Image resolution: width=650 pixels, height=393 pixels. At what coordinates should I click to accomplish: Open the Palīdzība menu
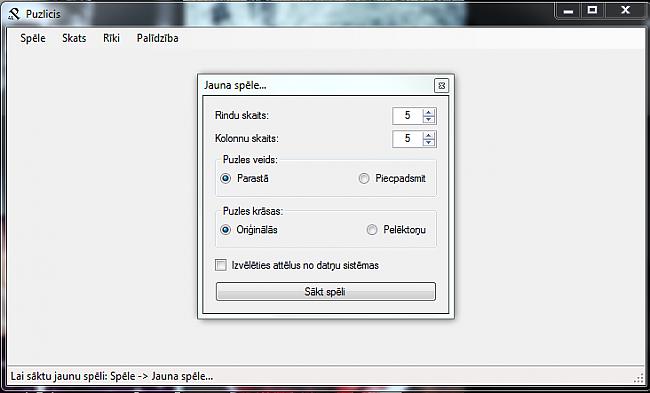click(158, 38)
